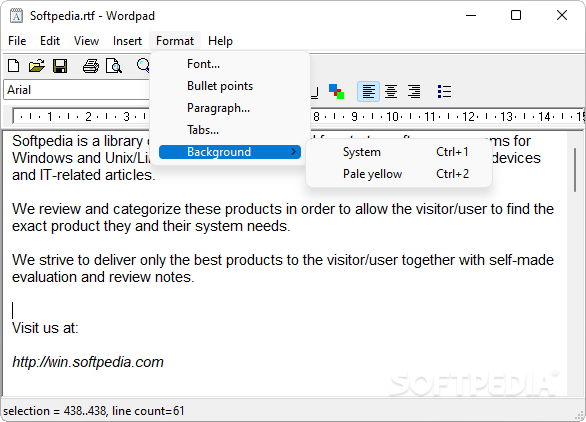Viewport: 586px width, 422px height.
Task: Open Paragraph... settings
Action: pyautogui.click(x=230, y=108)
